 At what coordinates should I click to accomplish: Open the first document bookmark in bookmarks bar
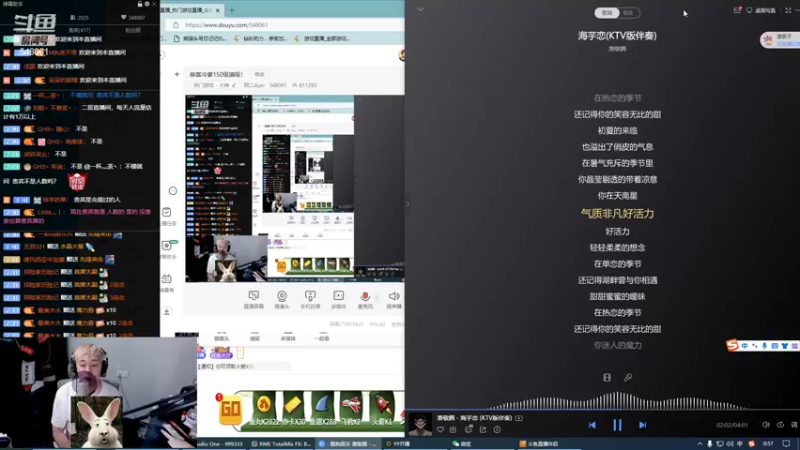(x=201, y=38)
